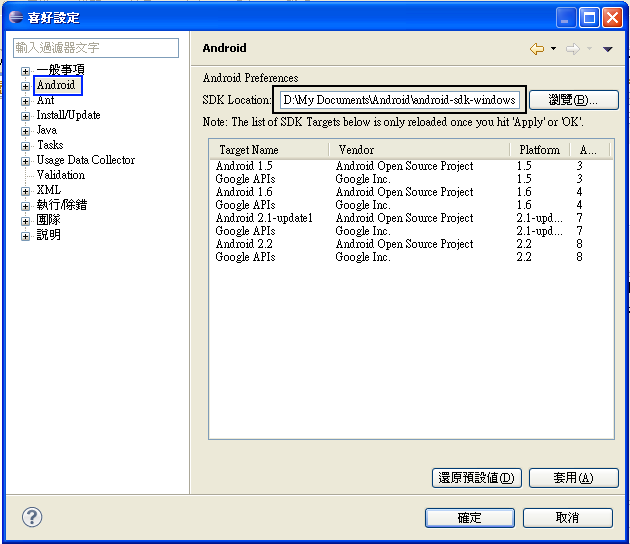Select Install/Update preferences item

[x=68, y=115]
